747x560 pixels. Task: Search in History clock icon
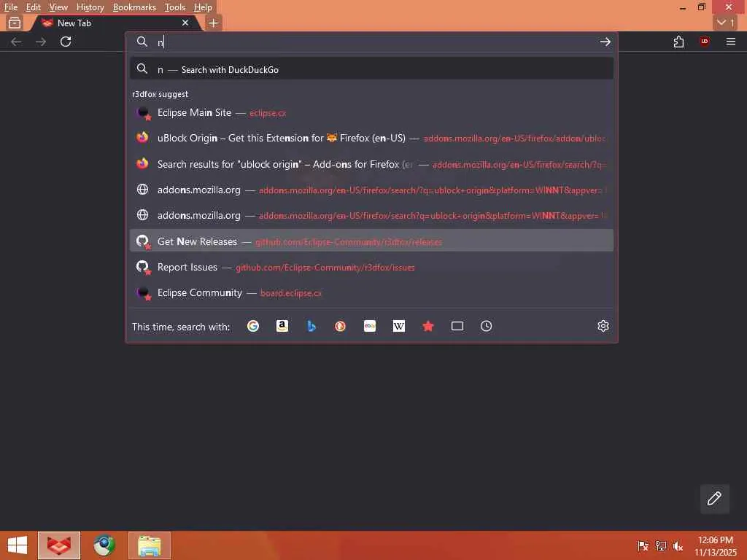(x=486, y=326)
